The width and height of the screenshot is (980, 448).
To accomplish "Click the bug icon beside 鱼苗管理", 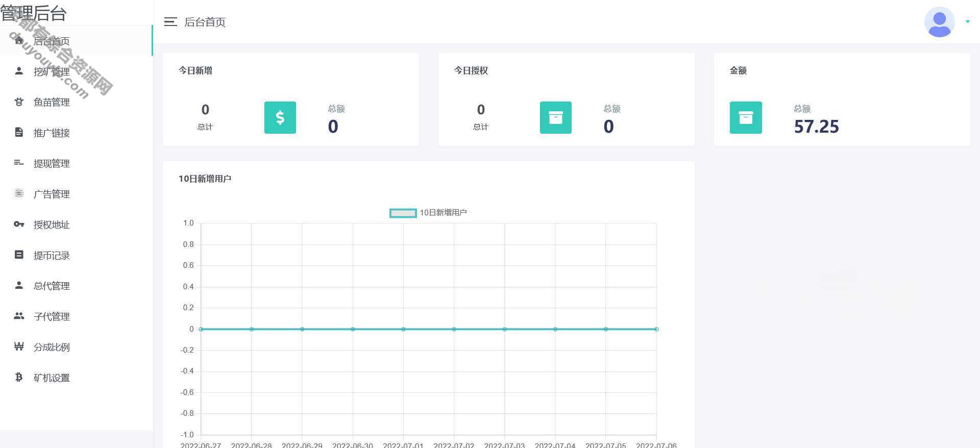I will tap(19, 102).
